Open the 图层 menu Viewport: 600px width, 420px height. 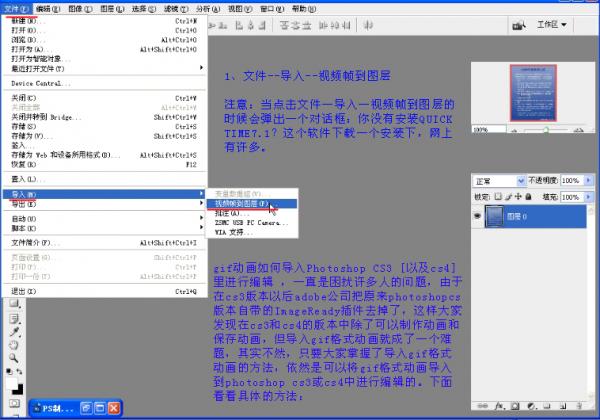point(112,8)
